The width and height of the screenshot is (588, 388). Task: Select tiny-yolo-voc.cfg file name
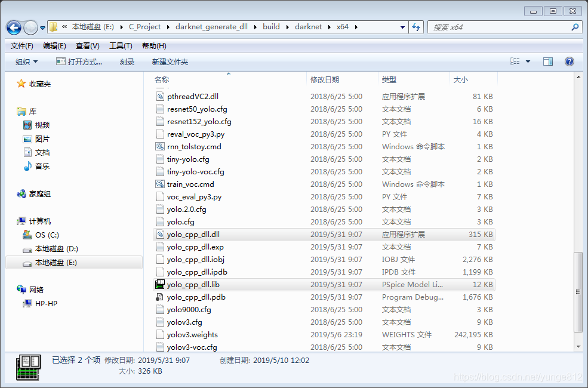[x=195, y=172]
